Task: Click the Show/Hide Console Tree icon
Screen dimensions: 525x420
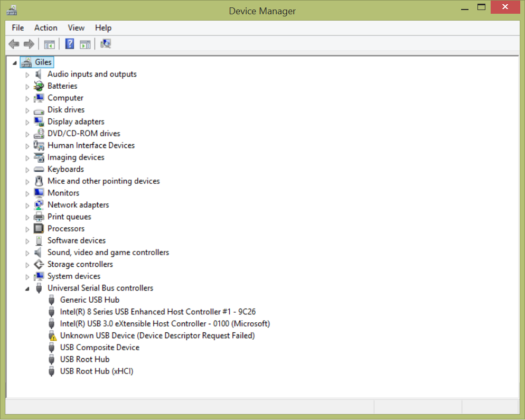Action: tap(49, 44)
